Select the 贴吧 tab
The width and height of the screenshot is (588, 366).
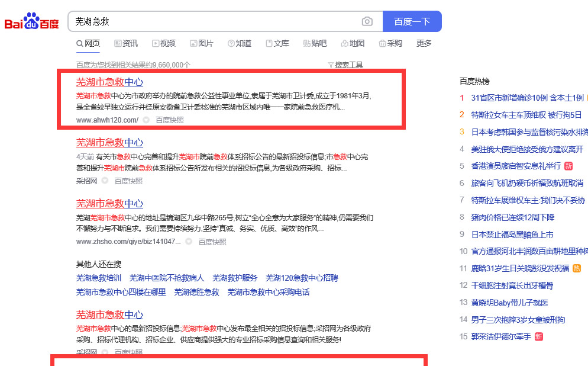(315, 43)
